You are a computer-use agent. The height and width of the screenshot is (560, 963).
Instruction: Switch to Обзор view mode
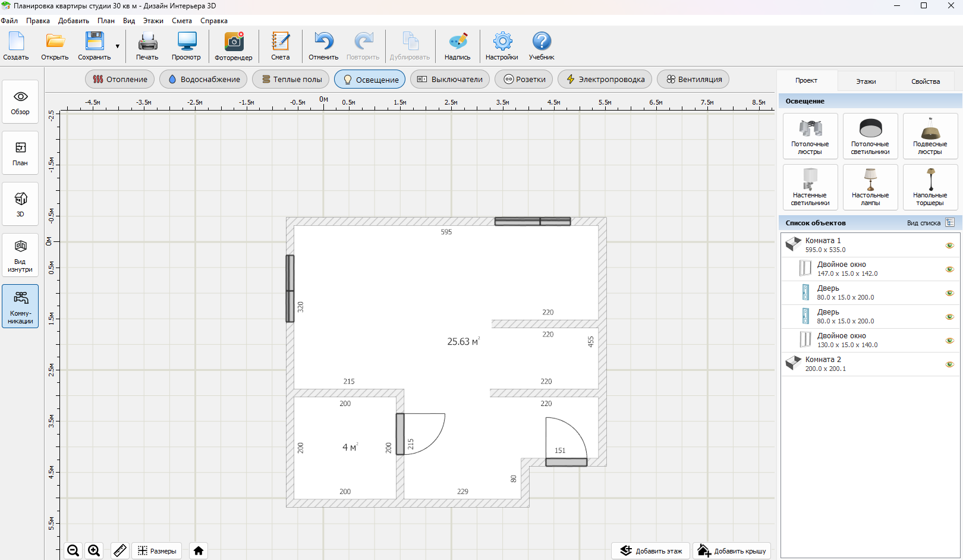tap(20, 102)
